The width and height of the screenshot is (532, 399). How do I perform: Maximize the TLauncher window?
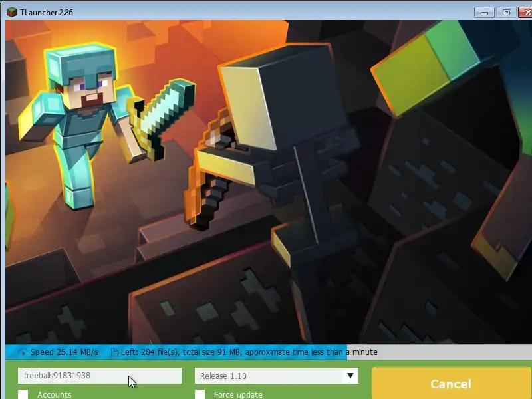(506, 13)
